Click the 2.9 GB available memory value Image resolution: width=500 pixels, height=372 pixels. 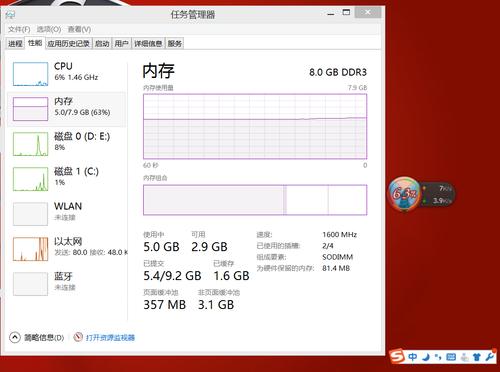coord(209,247)
